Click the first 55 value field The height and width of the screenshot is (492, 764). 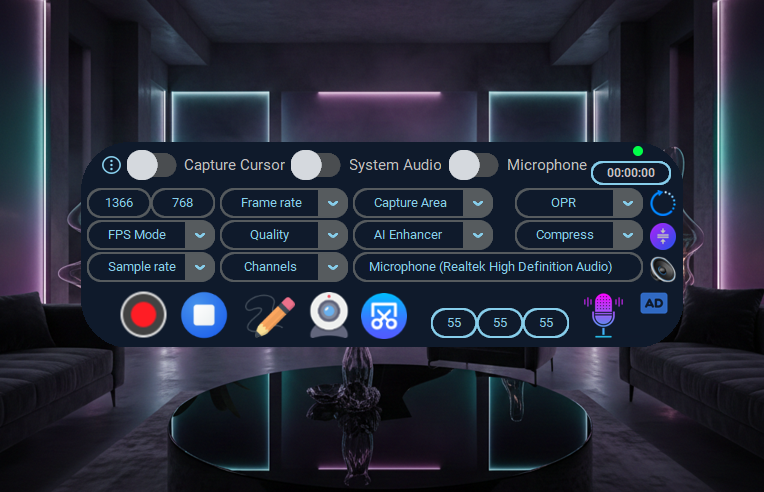click(454, 323)
